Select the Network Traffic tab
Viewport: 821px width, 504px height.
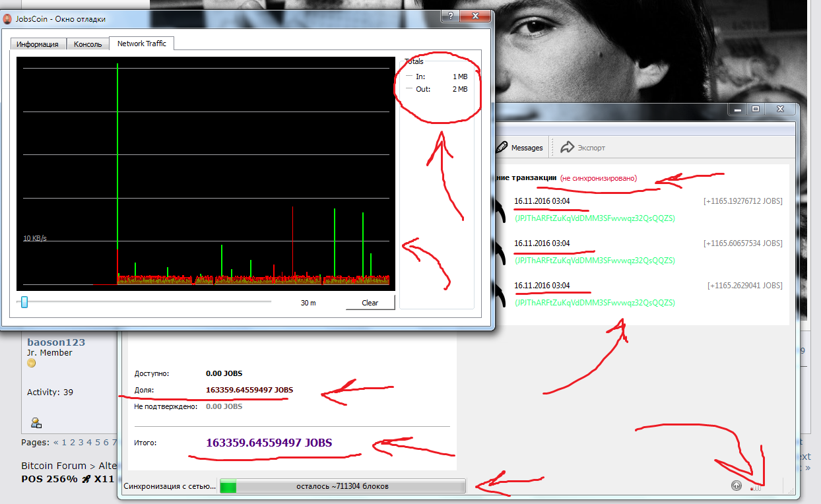[x=141, y=44]
